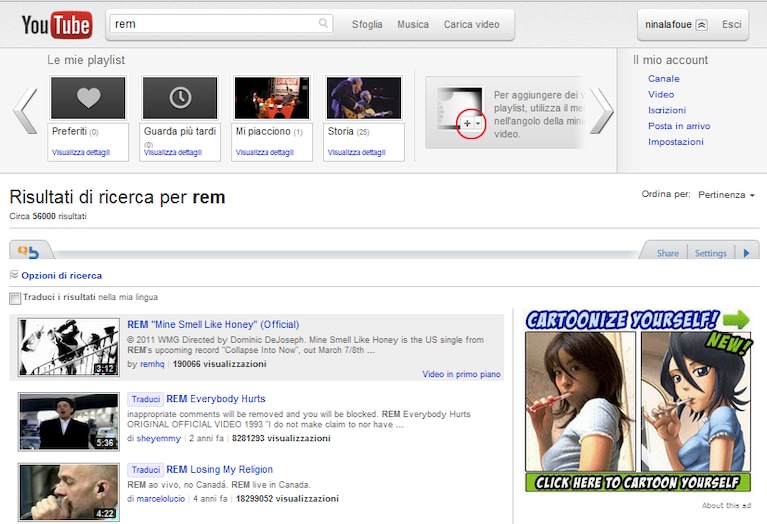Open Canale in Il mio account
767x524 pixels.
[664, 78]
